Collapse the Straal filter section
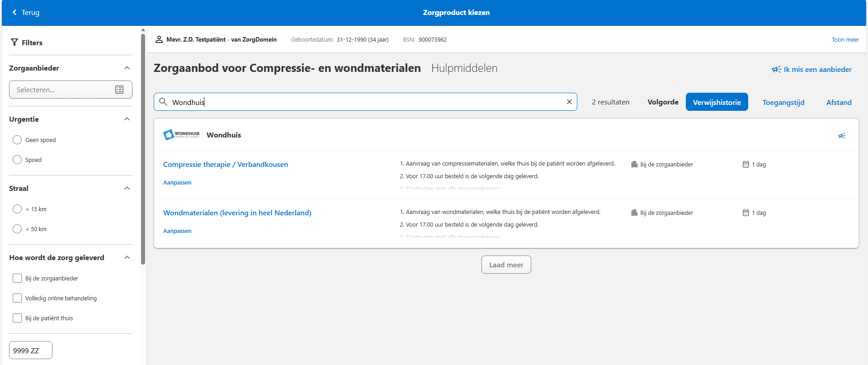 tap(127, 188)
